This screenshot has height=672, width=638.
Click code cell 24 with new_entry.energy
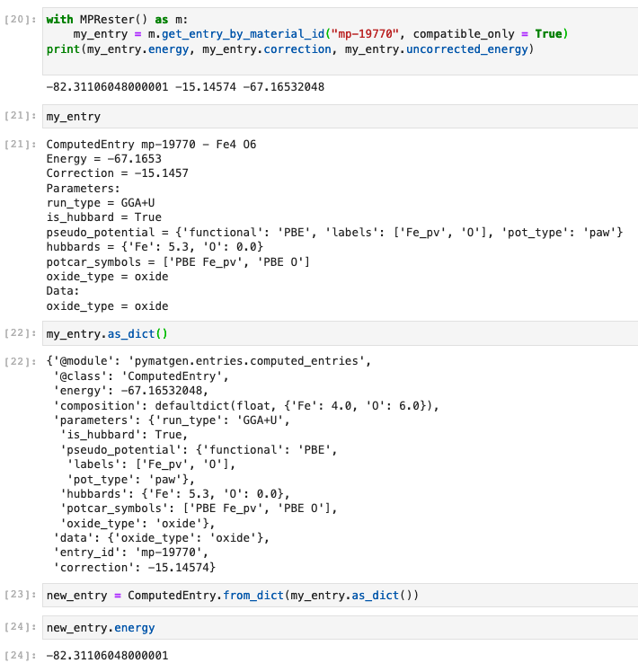[x=340, y=627]
